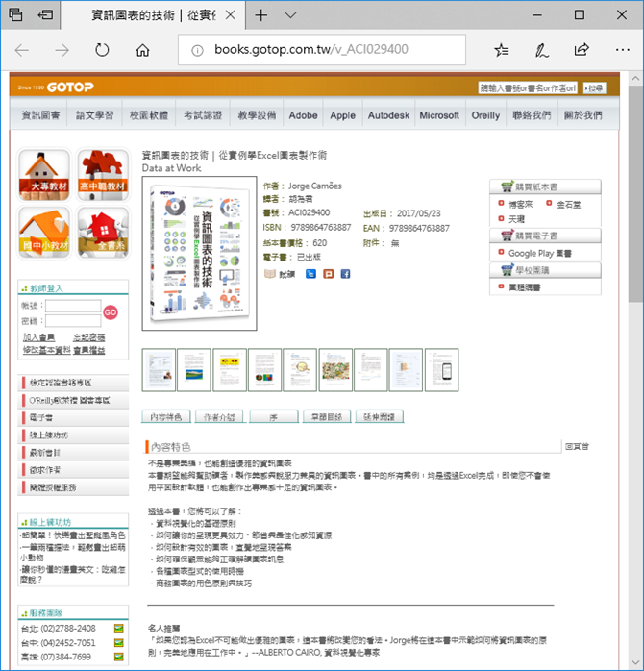Viewport: 644px width, 671px height.
Task: Open the favorites star icon
Action: coord(501,51)
